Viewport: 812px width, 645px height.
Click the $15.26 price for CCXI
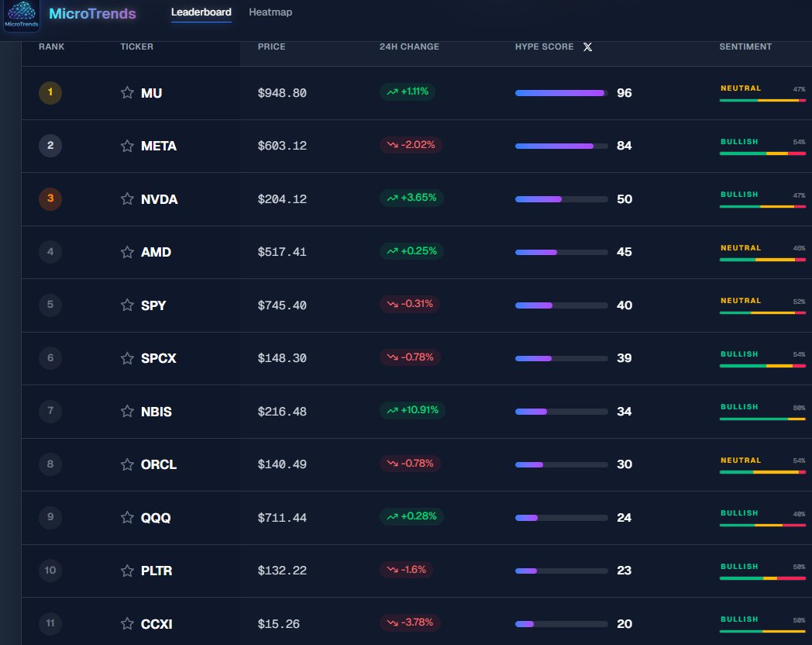coord(279,624)
